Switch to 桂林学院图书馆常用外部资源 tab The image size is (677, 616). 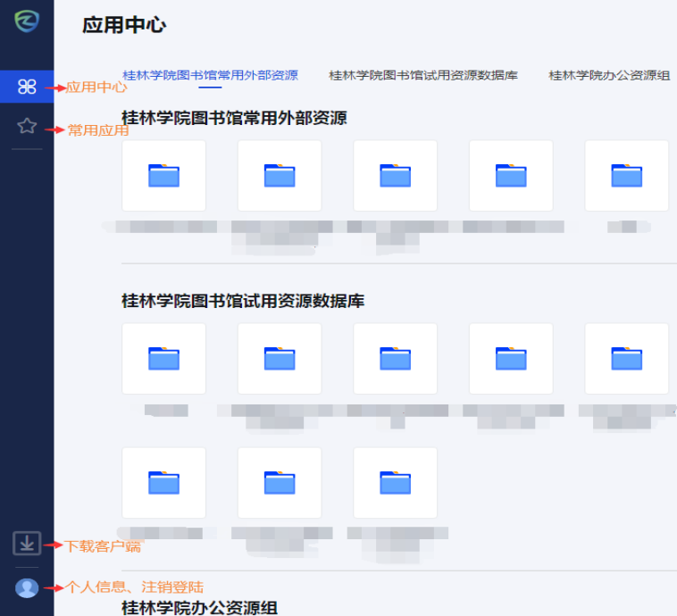coord(210,76)
